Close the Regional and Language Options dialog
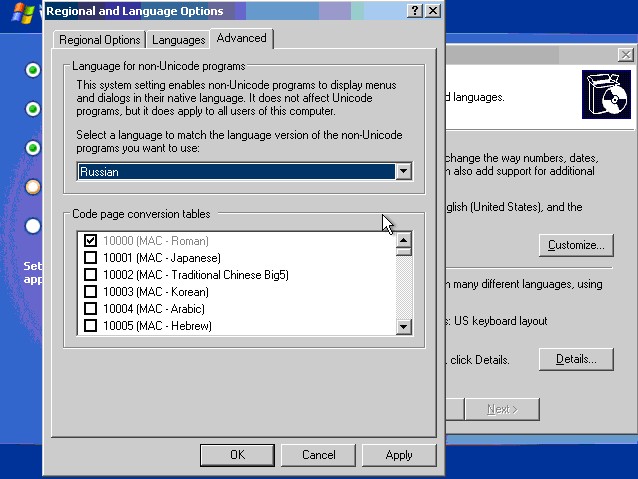The image size is (638, 479). coord(432,10)
